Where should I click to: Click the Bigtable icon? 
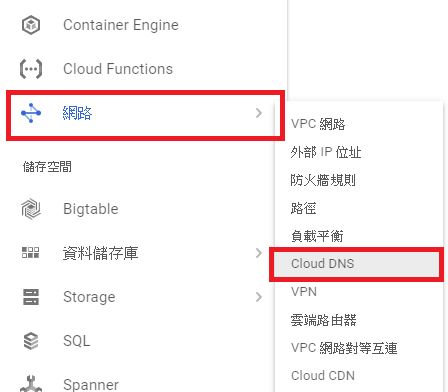(31, 209)
